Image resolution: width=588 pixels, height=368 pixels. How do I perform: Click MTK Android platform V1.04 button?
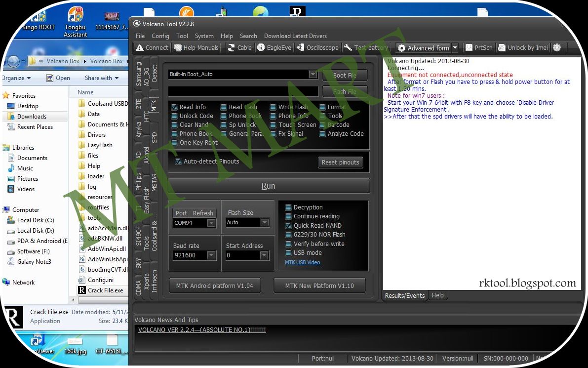(214, 286)
